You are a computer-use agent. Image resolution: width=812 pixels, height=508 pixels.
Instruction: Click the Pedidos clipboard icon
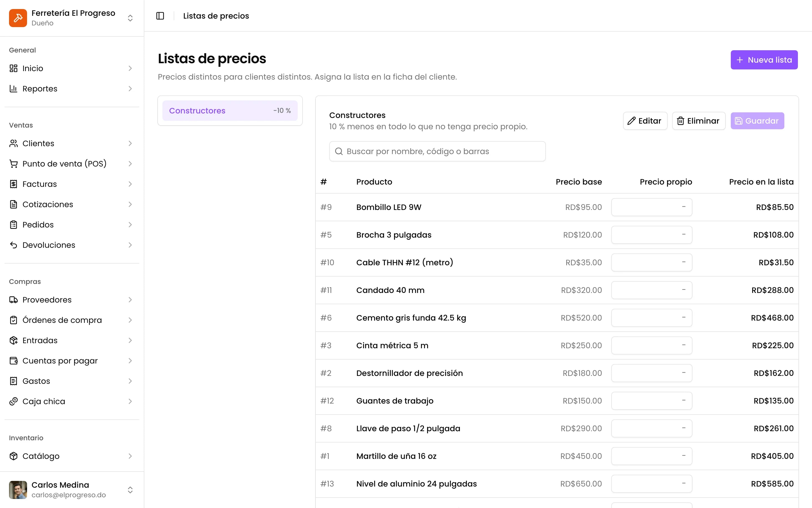14,225
